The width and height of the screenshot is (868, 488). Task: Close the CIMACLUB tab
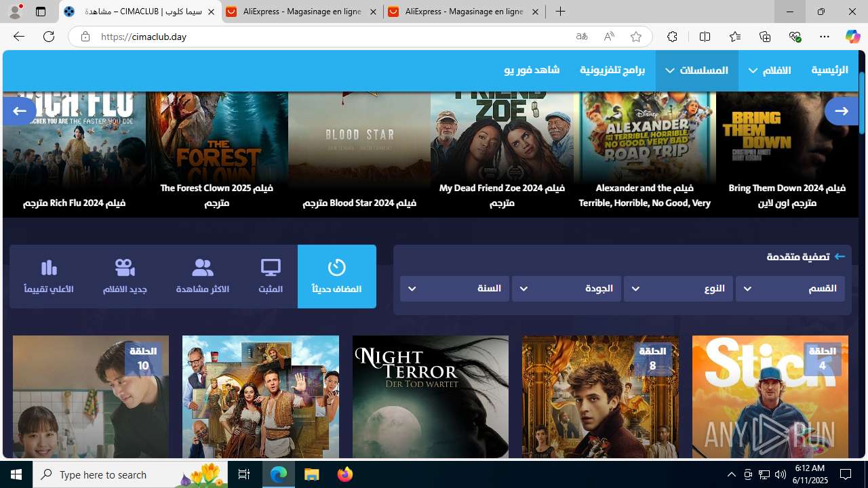(x=211, y=12)
